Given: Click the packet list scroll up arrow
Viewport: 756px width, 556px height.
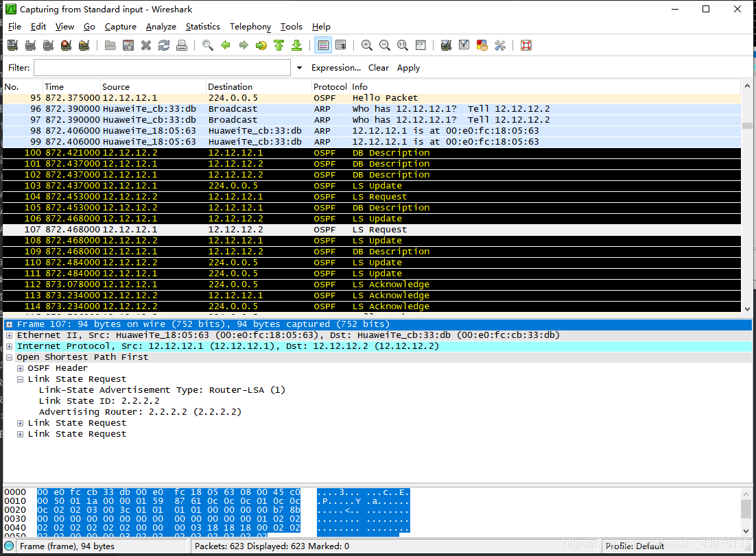Looking at the screenshot, I should tap(747, 86).
